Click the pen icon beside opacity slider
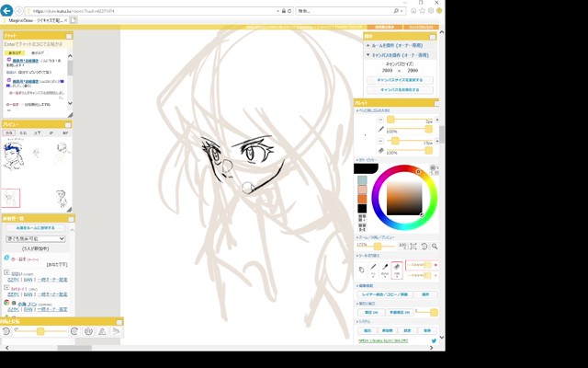588x368 pixels. click(380, 129)
